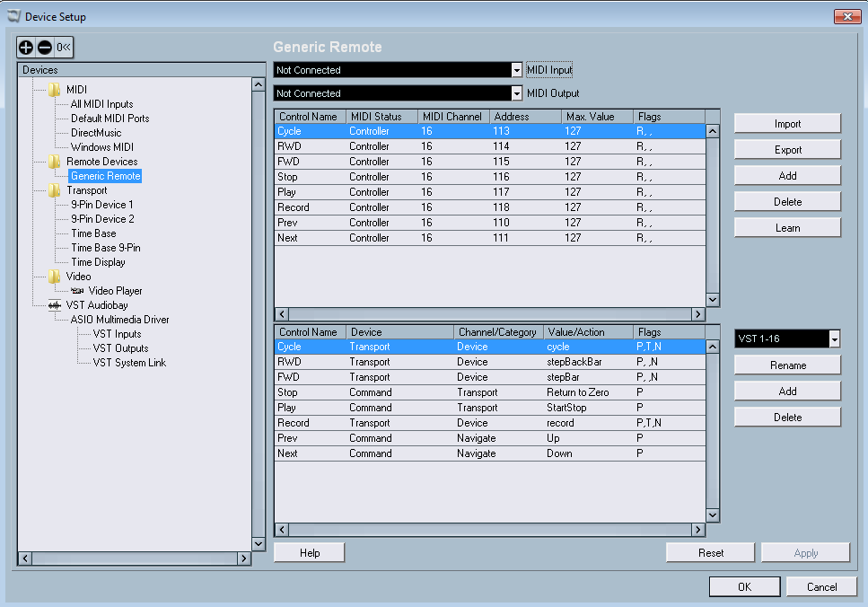Open the VST 1-16 bank dropdown
The image size is (868, 607).
click(835, 339)
